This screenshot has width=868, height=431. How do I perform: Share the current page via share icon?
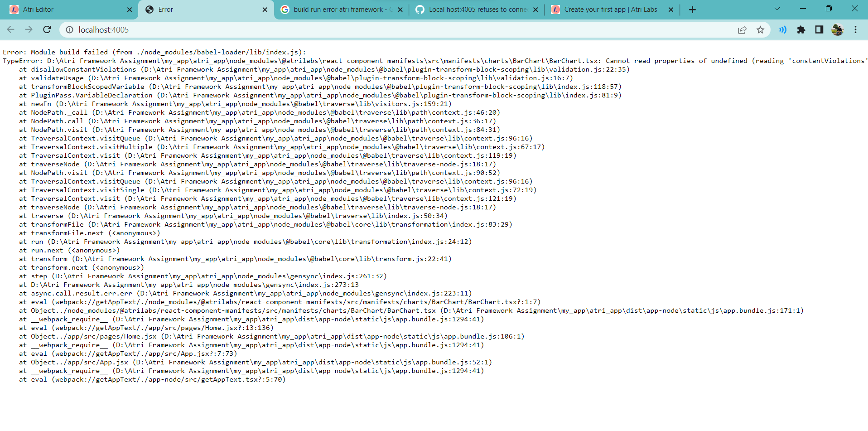(x=743, y=30)
